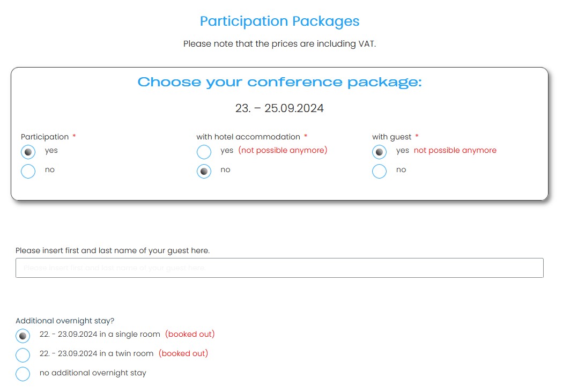Click the VAT price note text
The width and height of the screenshot is (563, 392).
(279, 43)
